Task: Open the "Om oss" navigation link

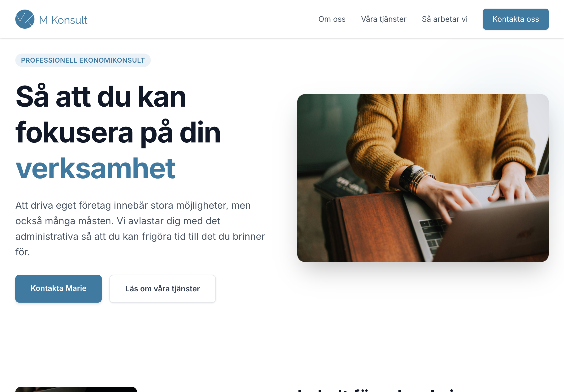Action: pos(332,19)
